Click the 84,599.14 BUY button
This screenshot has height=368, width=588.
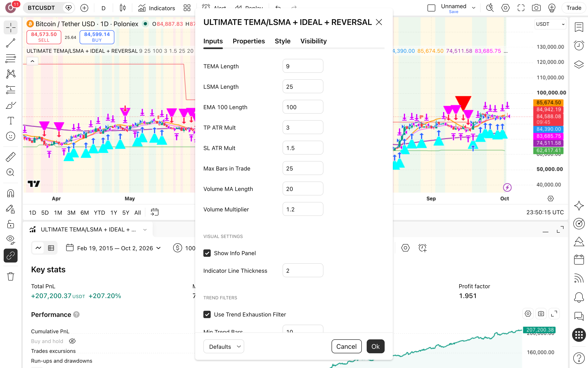tap(97, 37)
